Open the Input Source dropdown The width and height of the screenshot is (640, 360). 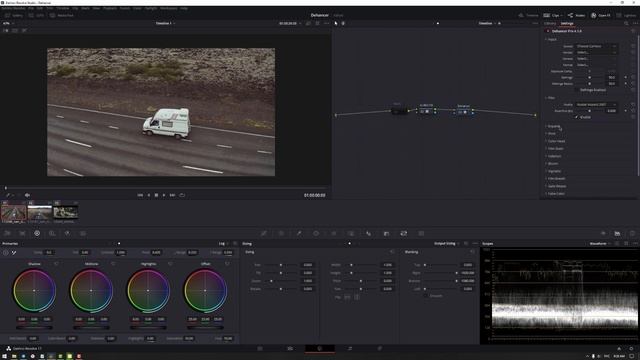click(x=596, y=46)
